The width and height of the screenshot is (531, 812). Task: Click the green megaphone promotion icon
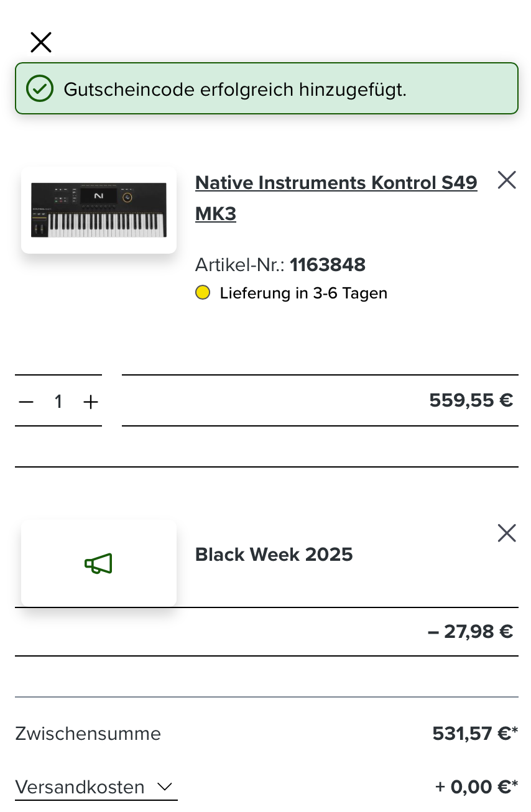click(x=98, y=563)
